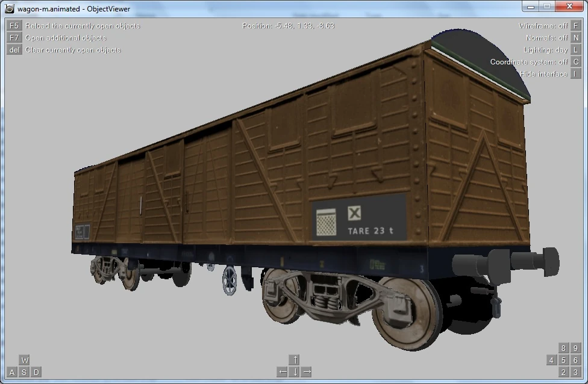Screen dimensions: 588x384
Task: Click the right arrow rotation key
Action: pyautogui.click(x=307, y=372)
